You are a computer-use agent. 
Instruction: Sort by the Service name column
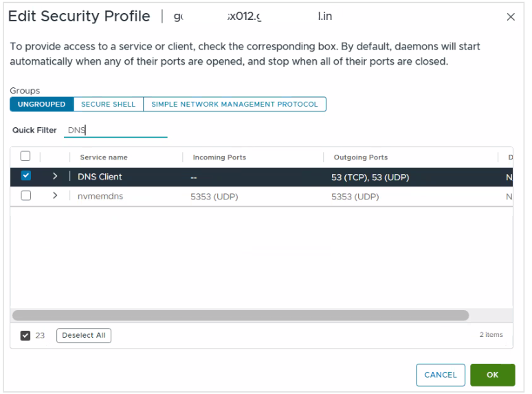point(104,157)
